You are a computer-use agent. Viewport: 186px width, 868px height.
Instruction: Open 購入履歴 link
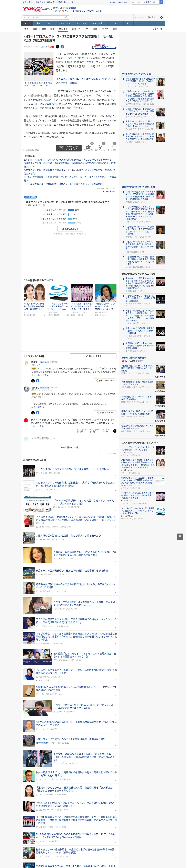pyautogui.click(x=152, y=17)
